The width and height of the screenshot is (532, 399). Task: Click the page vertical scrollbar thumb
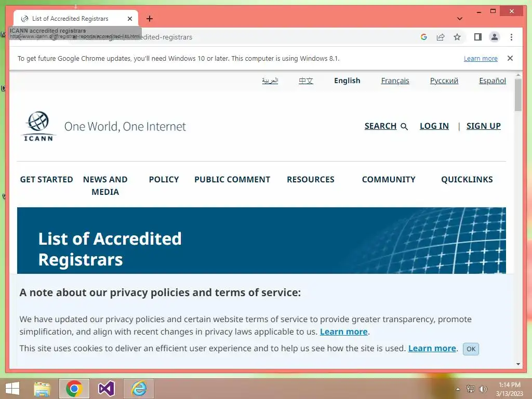(x=518, y=95)
